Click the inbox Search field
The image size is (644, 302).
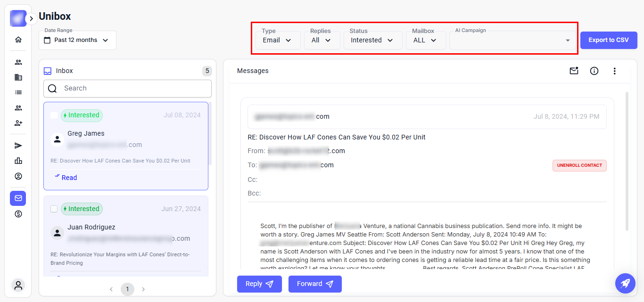click(x=127, y=88)
